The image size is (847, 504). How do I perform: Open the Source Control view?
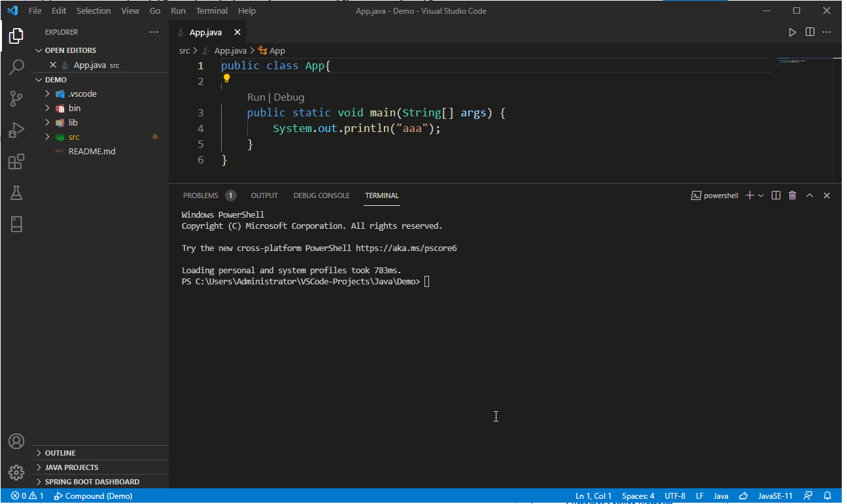click(x=16, y=99)
